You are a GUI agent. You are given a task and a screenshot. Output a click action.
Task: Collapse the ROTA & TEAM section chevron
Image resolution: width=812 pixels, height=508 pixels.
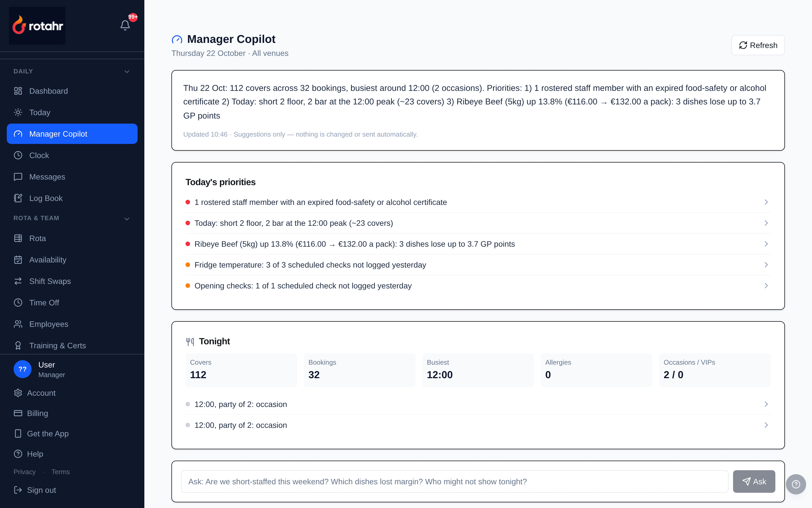(127, 219)
